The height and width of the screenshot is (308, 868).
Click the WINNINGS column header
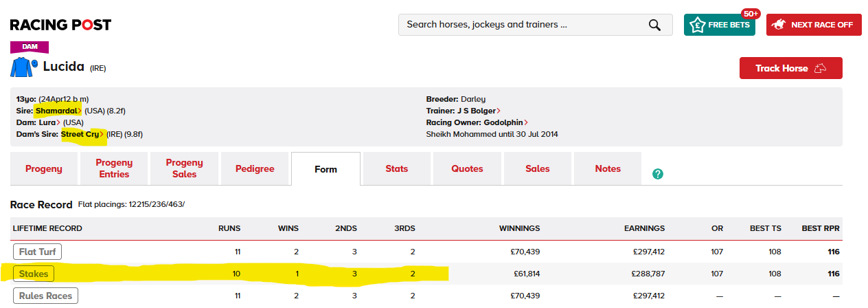(x=519, y=228)
